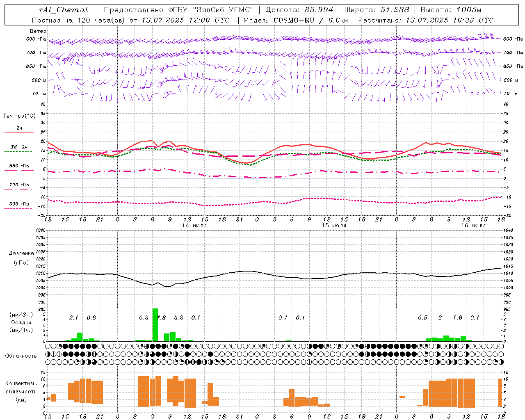Click the solid red 2м legend line
The height and width of the screenshot is (420, 525).
click(19, 132)
